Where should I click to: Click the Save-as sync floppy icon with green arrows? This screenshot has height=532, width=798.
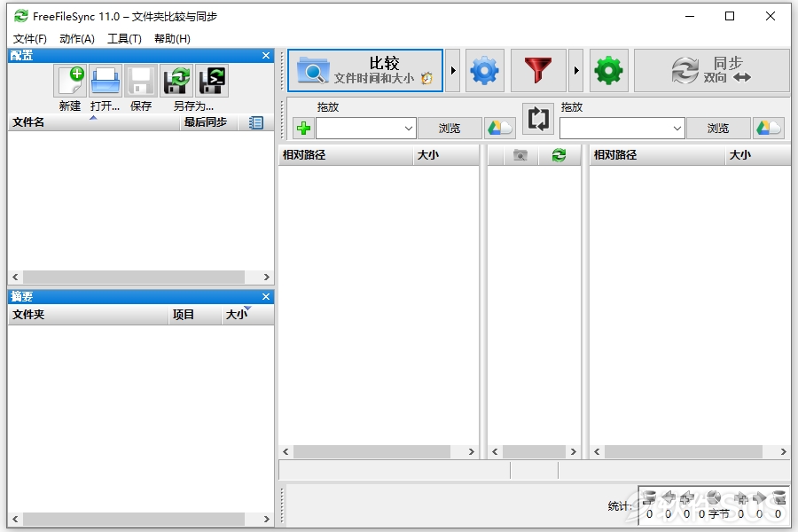176,81
